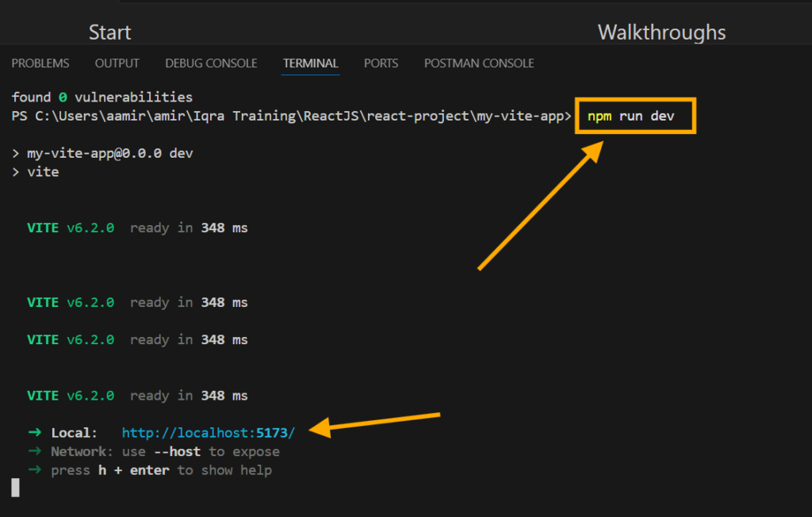Screen dimensions: 812x517
Task: Switch to the OUTPUT tab
Action: tap(117, 63)
